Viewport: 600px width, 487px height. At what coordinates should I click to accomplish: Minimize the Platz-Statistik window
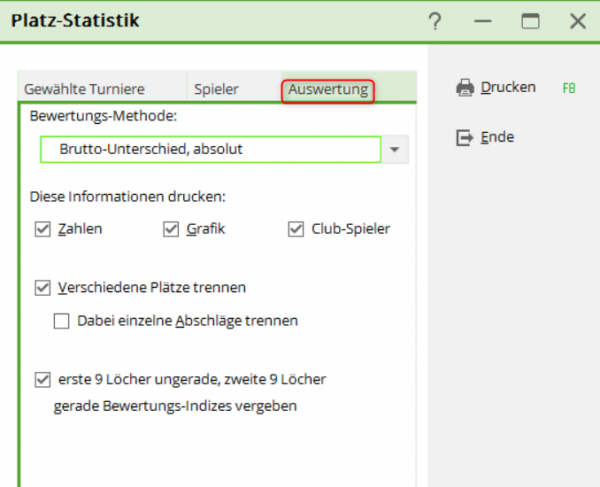483,21
